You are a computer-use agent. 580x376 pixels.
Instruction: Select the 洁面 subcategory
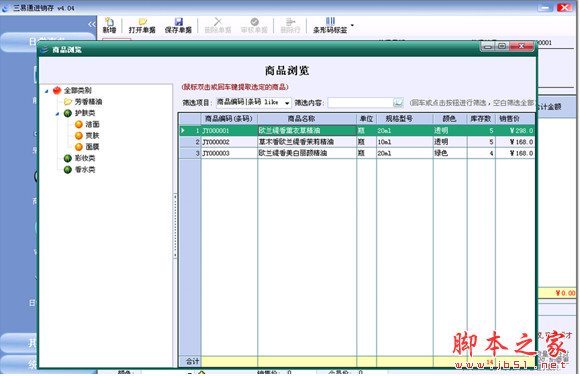coord(92,124)
